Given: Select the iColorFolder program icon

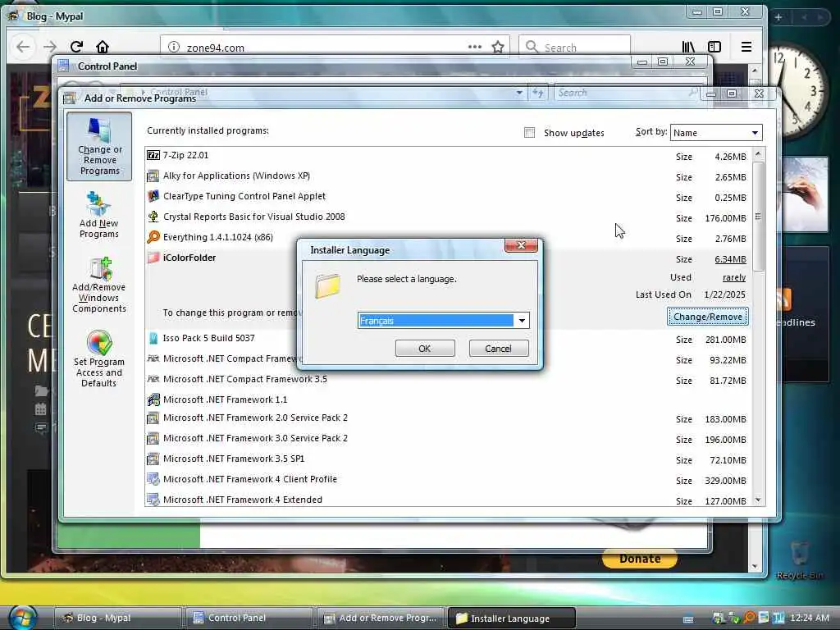Looking at the screenshot, I should (153, 257).
